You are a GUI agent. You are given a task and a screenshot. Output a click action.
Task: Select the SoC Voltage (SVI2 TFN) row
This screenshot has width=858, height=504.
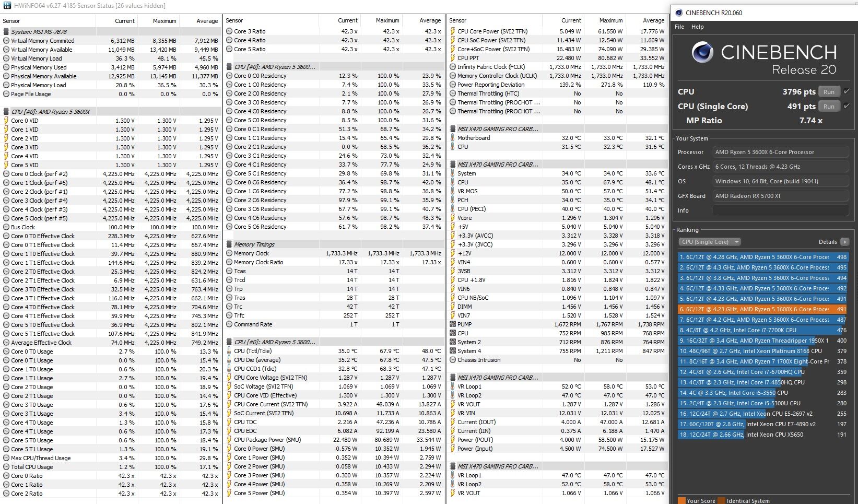334,386
